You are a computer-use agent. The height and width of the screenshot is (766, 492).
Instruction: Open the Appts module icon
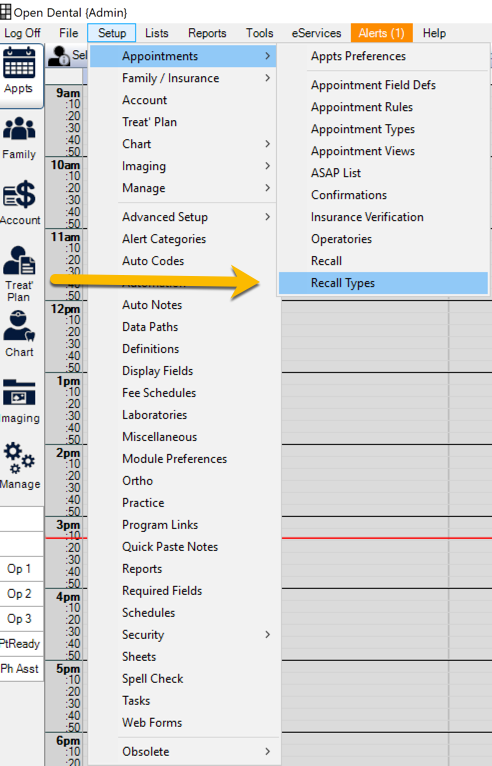(19, 64)
